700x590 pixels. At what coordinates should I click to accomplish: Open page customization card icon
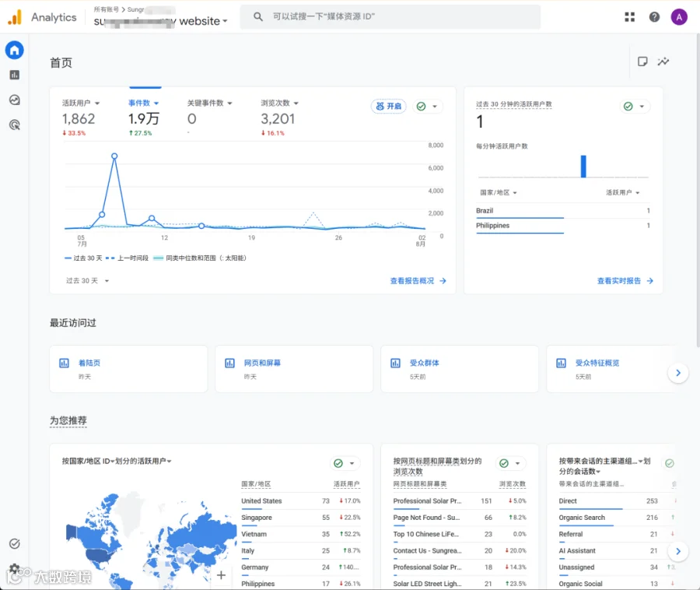click(642, 61)
